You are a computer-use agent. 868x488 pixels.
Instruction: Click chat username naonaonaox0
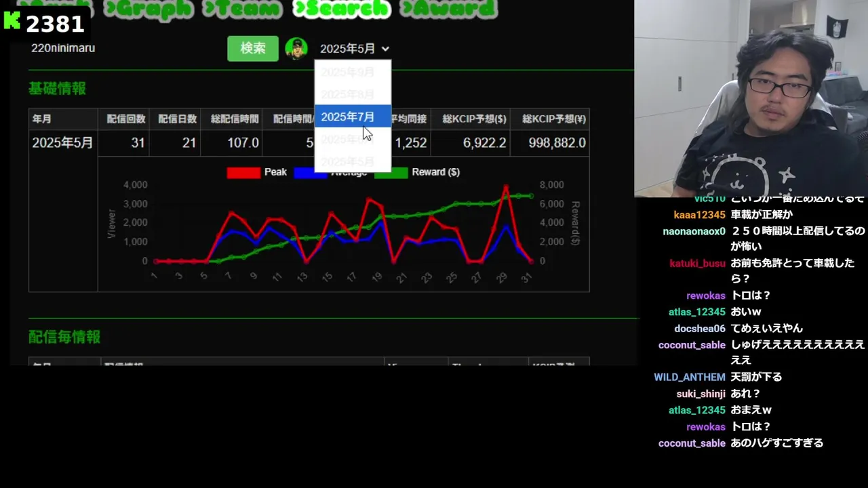694,231
